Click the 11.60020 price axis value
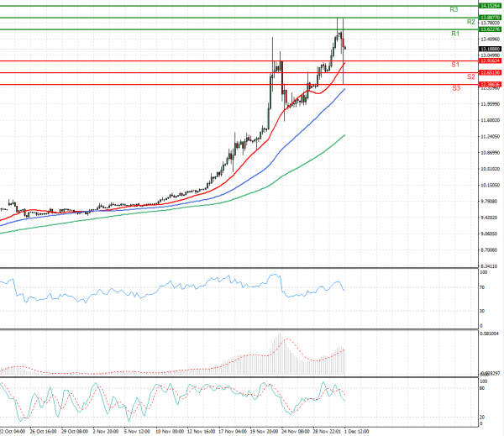This screenshot has height=436, width=504. 491,120
